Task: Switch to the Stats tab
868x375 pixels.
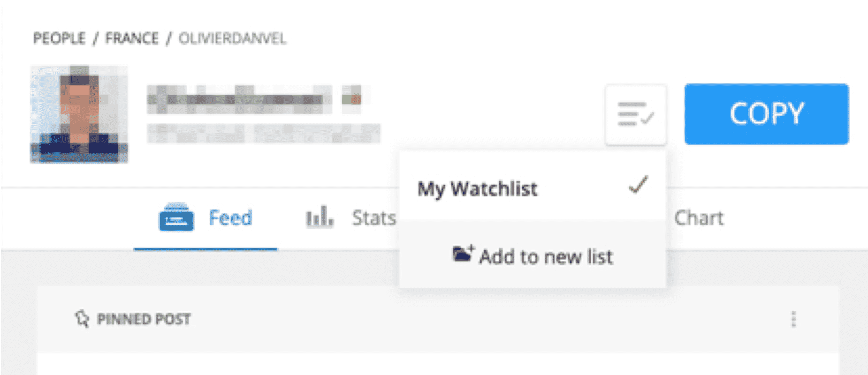Action: coord(351,218)
